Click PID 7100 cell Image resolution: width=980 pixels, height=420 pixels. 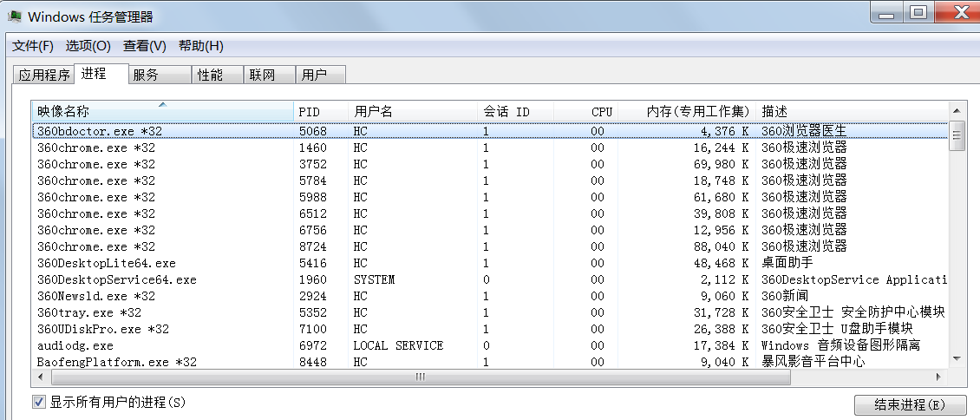point(312,329)
